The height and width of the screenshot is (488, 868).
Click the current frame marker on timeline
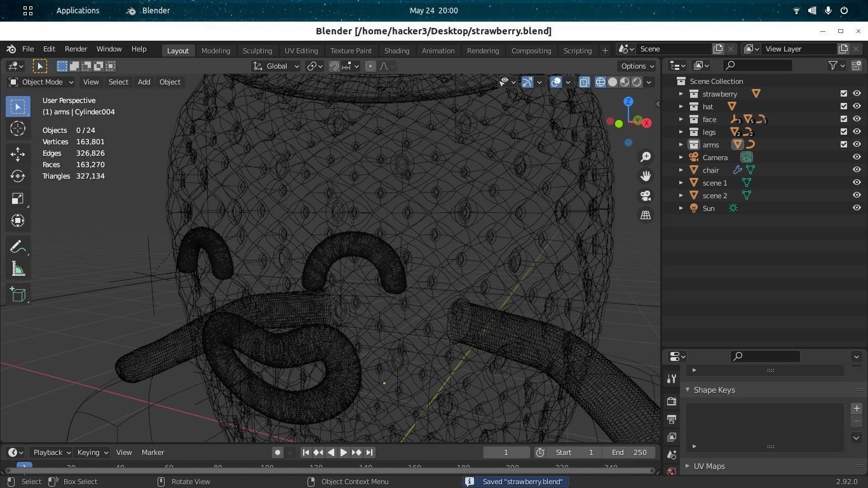tap(24, 466)
